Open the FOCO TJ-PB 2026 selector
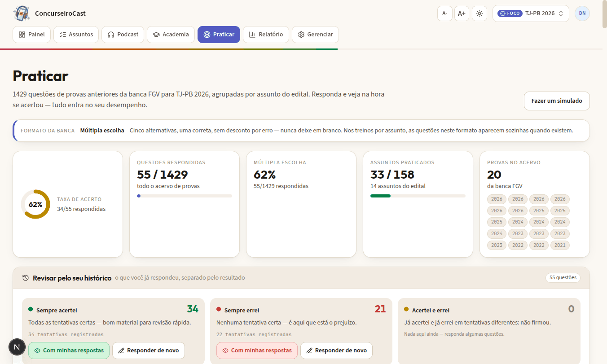 point(531,13)
